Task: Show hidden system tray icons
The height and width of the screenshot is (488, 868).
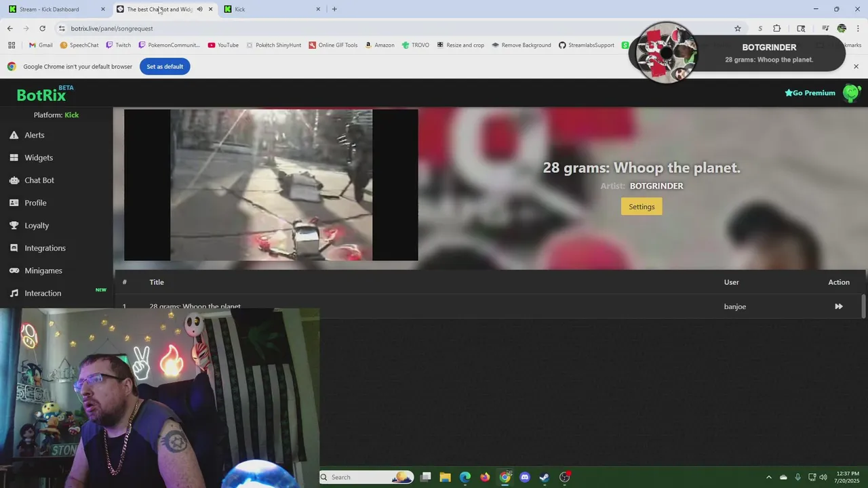Action: coord(768,477)
